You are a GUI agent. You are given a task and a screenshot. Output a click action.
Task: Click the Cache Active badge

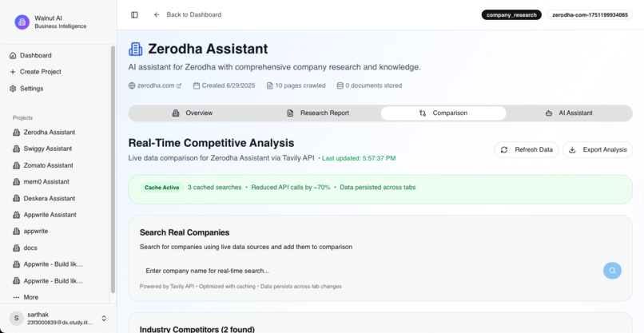162,187
